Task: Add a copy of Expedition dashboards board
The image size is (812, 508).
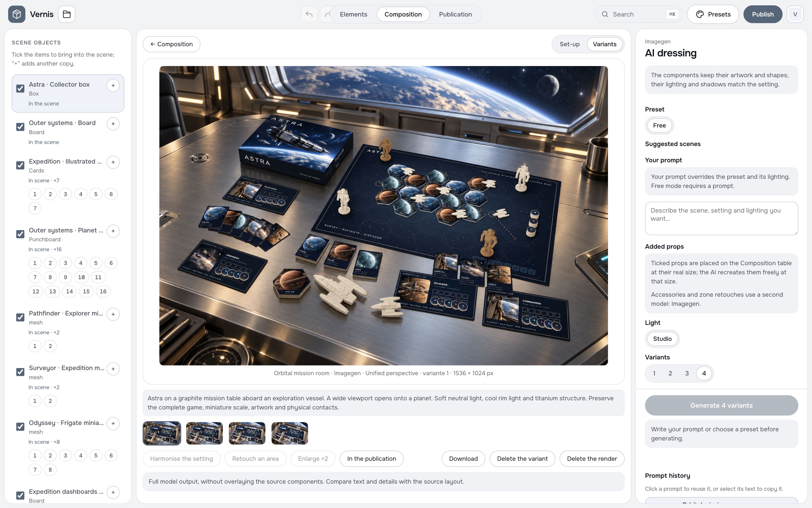Action: click(113, 493)
